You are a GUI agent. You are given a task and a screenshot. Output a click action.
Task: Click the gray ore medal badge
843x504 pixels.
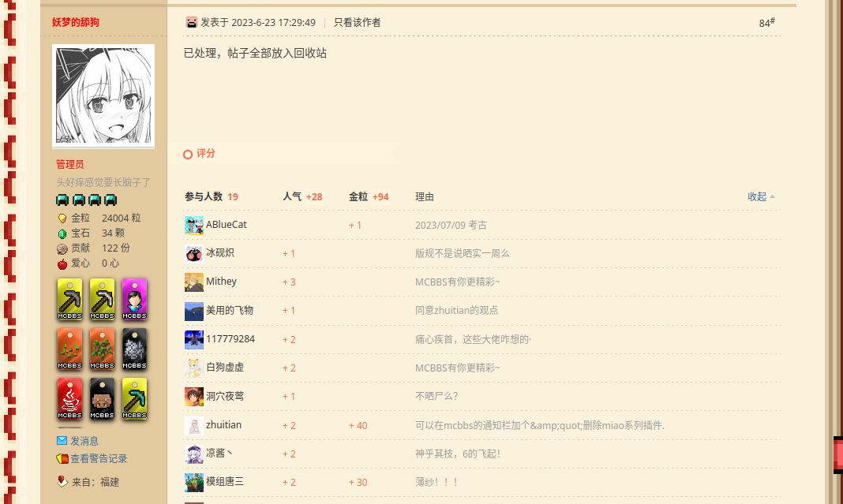point(134,349)
